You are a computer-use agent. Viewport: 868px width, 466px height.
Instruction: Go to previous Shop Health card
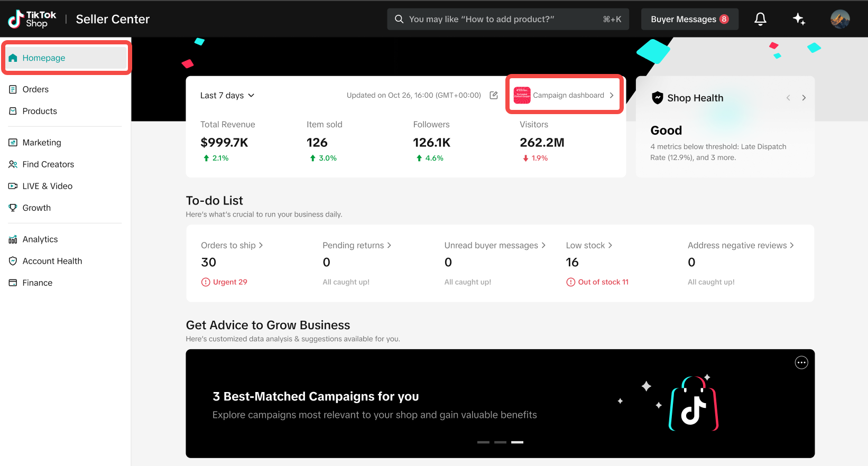tap(788, 98)
